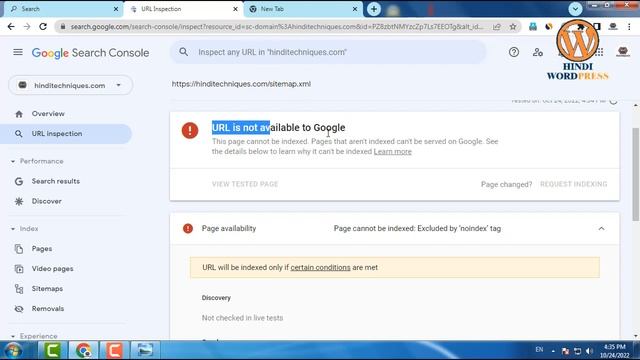
Task: Collapse the Experience section
Action: pyautogui.click(x=13, y=336)
